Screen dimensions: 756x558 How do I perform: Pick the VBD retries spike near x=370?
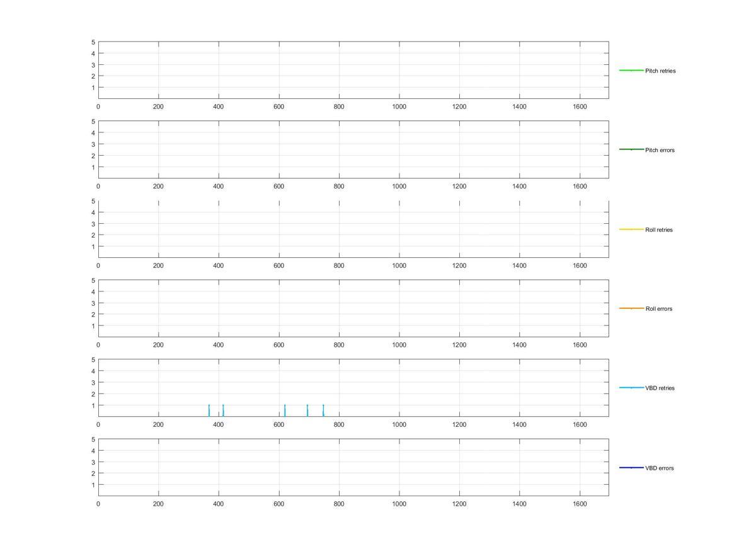[209, 410]
